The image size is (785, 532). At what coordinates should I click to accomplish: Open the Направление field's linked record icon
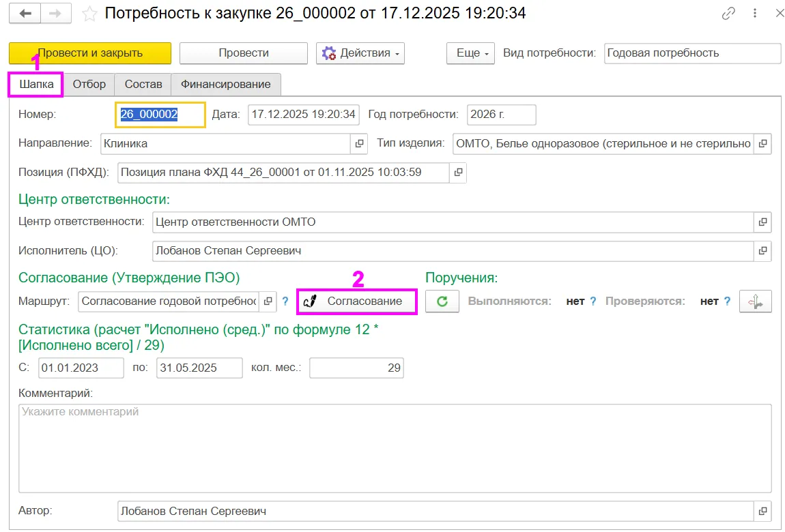[359, 143]
